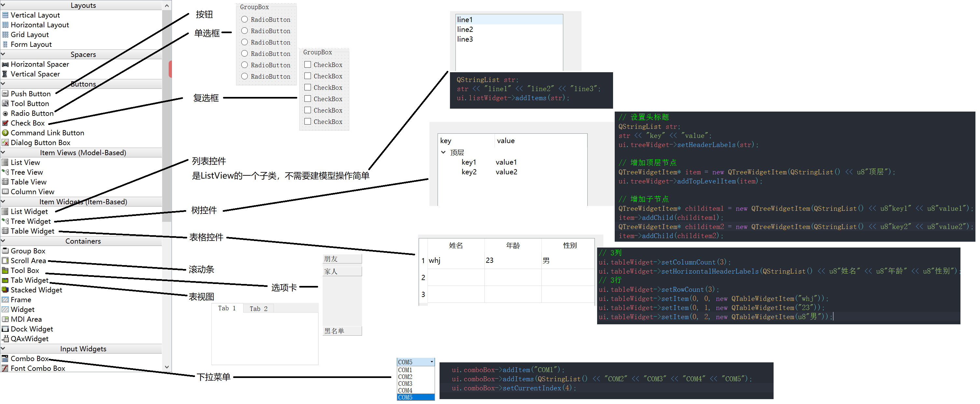The image size is (980, 404).
Task: Select the Column View widget
Action: [28, 192]
